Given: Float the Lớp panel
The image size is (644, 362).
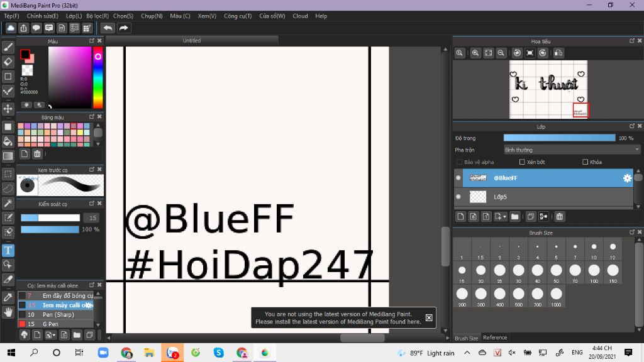Looking at the screenshot, I should (x=632, y=126).
